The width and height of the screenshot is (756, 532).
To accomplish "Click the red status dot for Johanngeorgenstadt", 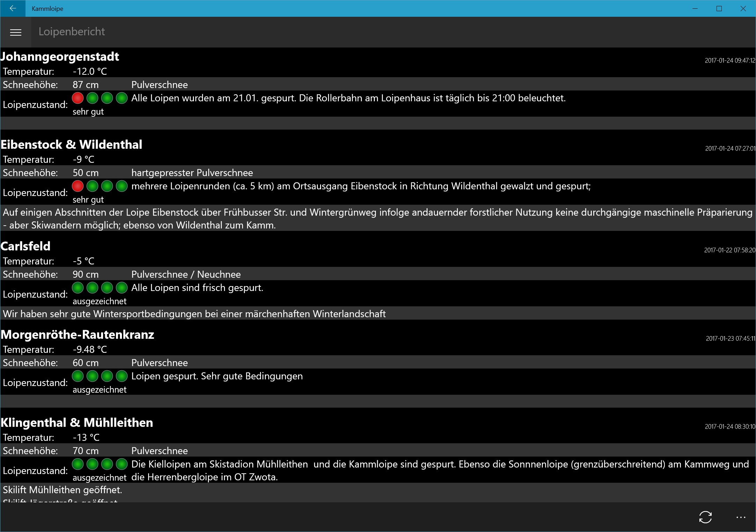I will pos(78,98).
